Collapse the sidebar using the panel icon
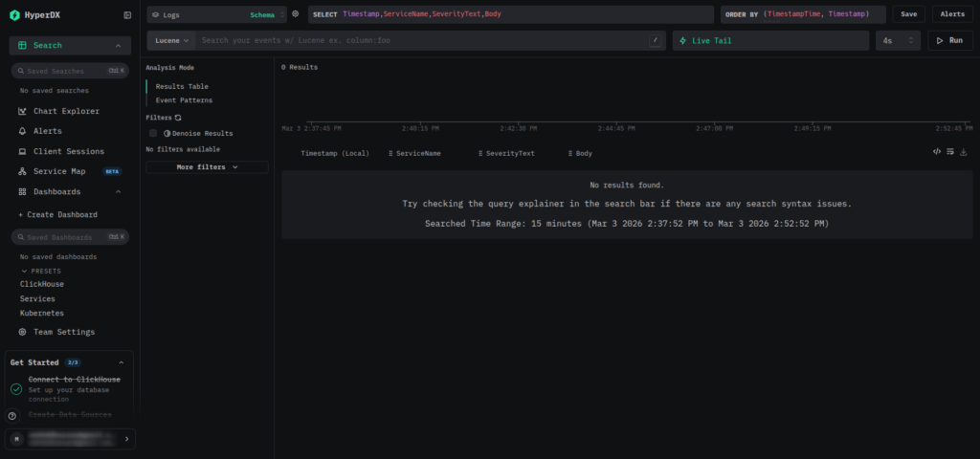This screenshot has width=980, height=459. point(128,15)
